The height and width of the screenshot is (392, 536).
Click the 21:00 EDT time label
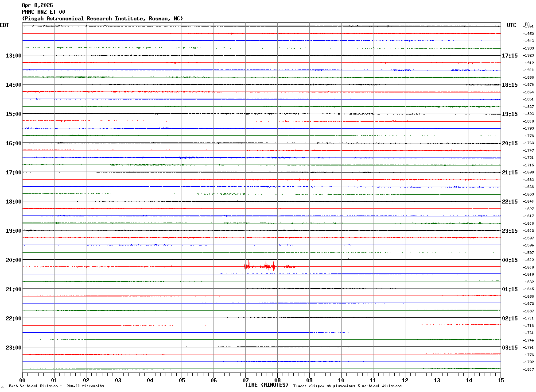[x=13, y=289]
